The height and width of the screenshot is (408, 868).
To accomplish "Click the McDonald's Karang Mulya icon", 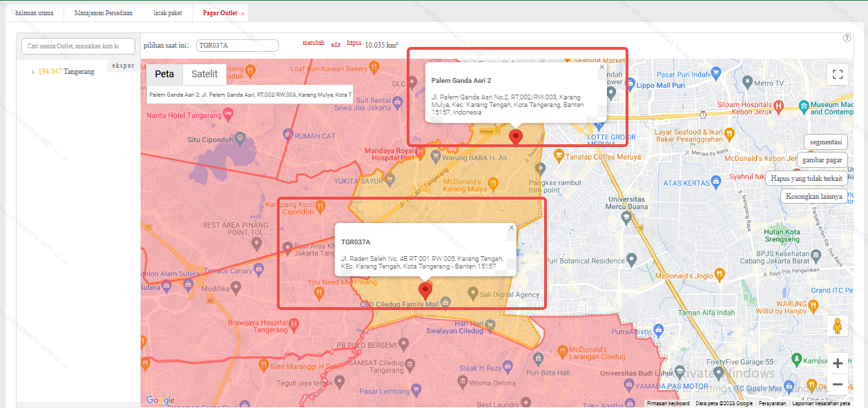I will [493, 184].
